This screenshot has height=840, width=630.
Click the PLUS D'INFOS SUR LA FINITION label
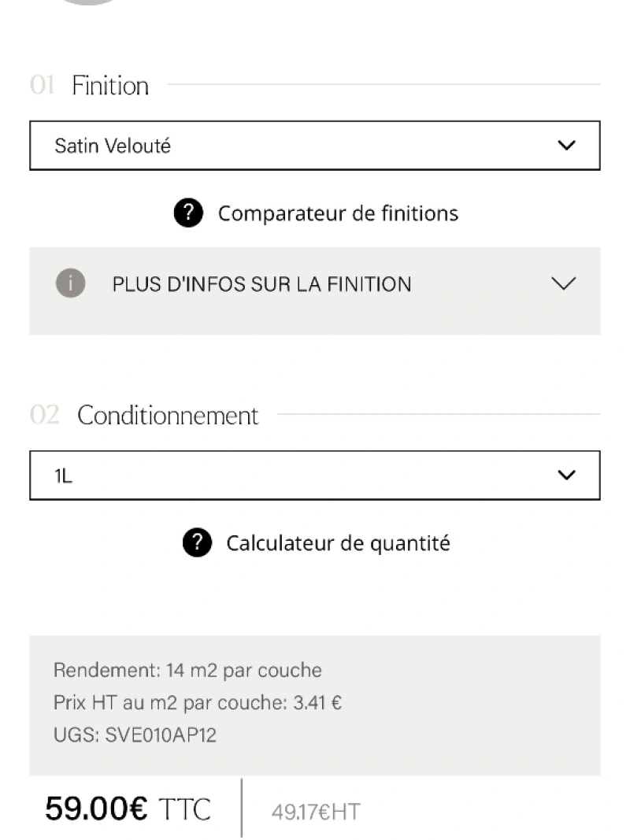[261, 284]
